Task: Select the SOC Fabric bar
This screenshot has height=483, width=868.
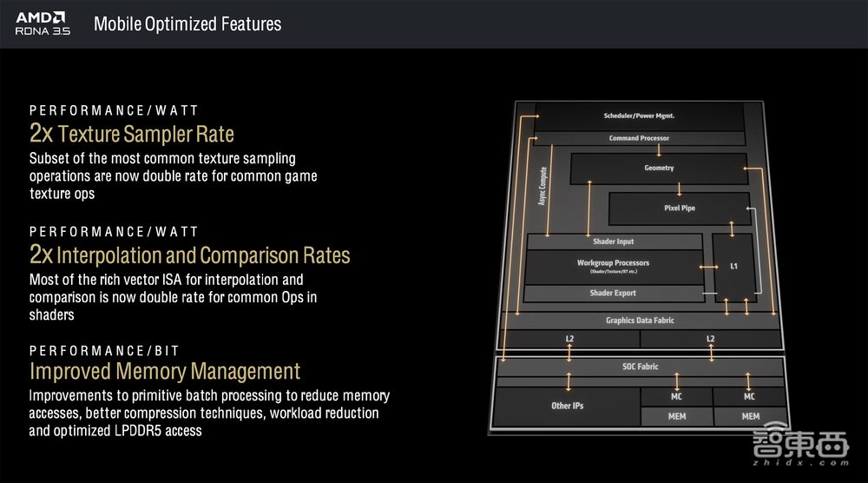Action: (639, 367)
